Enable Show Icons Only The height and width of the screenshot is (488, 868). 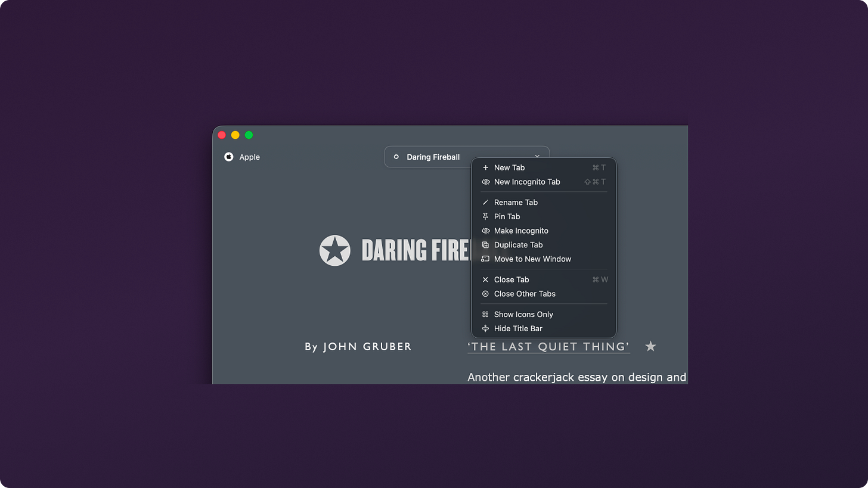(544, 314)
